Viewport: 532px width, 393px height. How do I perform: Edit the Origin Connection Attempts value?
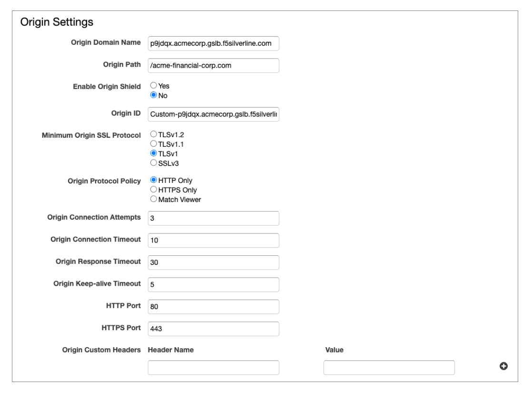point(213,218)
